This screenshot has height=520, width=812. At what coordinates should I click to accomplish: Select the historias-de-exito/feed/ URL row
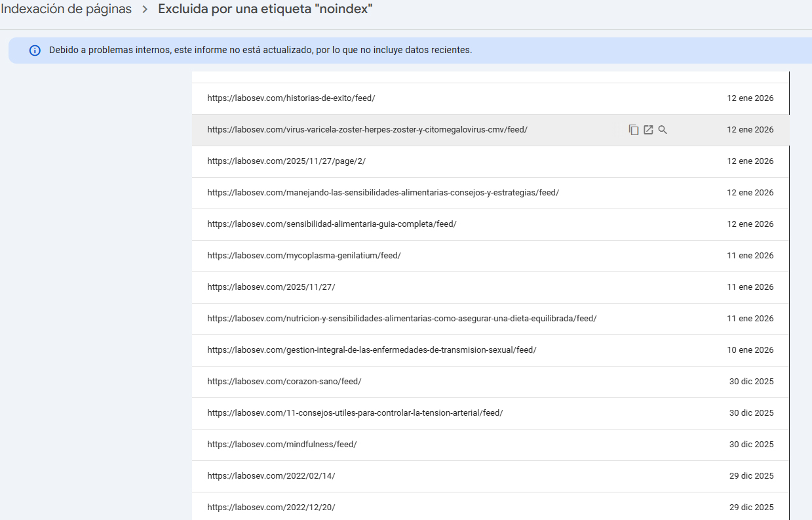(x=490, y=98)
